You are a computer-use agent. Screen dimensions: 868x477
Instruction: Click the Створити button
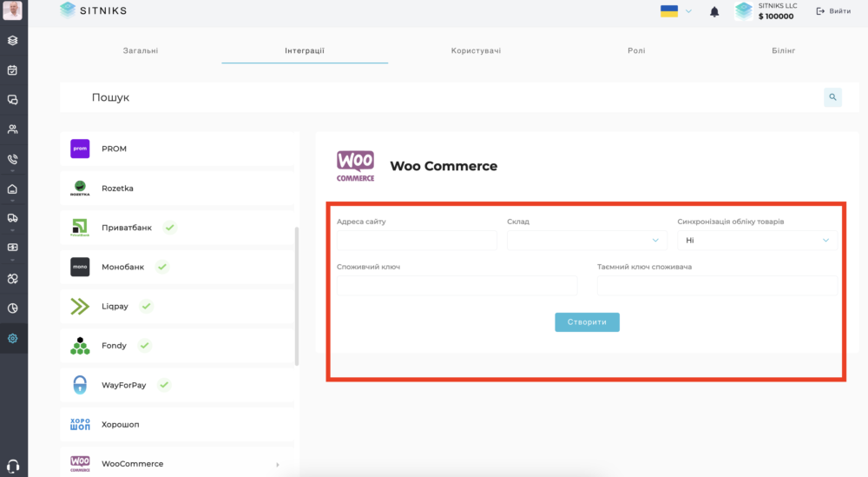point(587,322)
